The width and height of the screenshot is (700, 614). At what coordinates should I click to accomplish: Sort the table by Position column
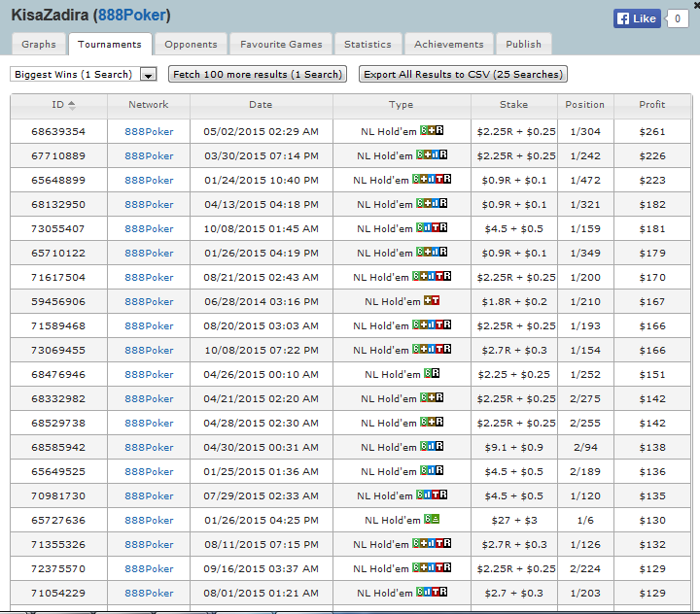(585, 104)
